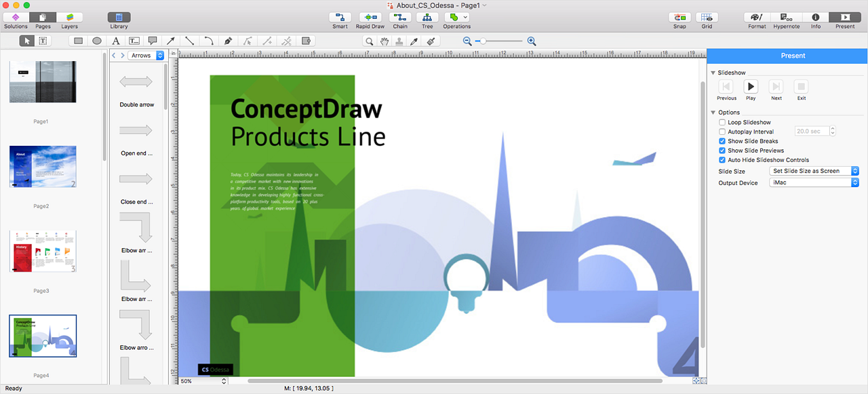Open the Format panel
The width and height of the screenshot is (868, 394).
point(757,17)
